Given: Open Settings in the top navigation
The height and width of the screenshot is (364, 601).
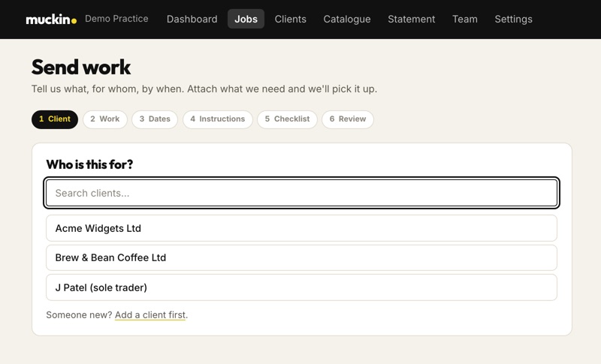Looking at the screenshot, I should tap(513, 19).
